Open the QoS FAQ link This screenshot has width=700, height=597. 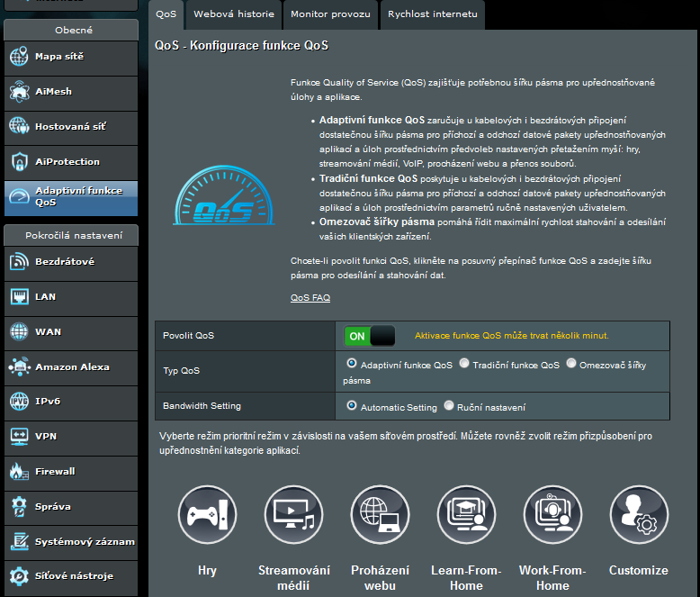[x=310, y=297]
